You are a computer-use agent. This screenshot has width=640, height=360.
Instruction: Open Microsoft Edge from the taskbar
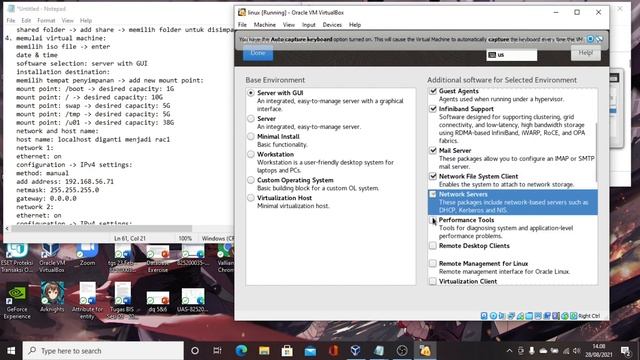(x=241, y=351)
